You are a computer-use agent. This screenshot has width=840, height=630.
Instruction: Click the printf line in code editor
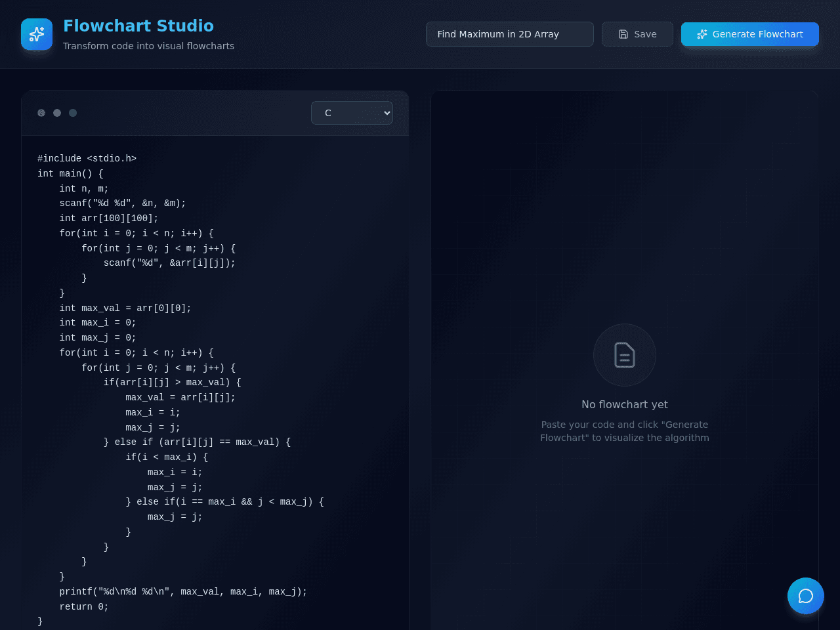click(x=183, y=592)
